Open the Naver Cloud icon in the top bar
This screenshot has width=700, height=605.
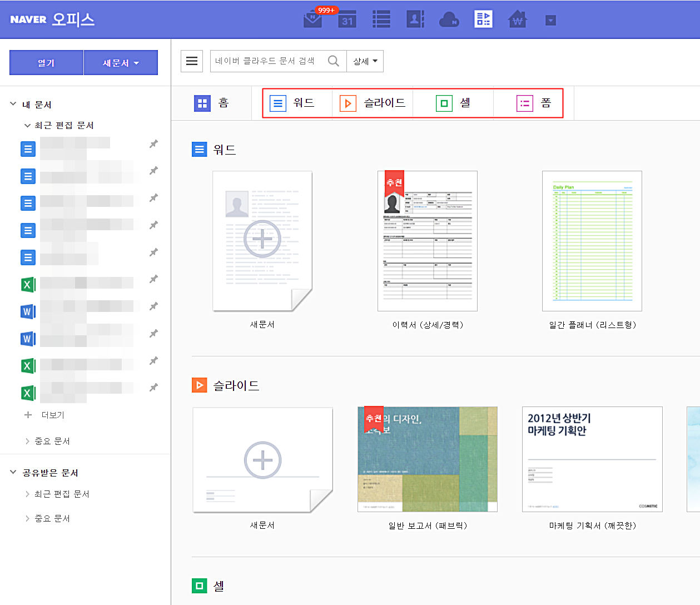tap(449, 20)
